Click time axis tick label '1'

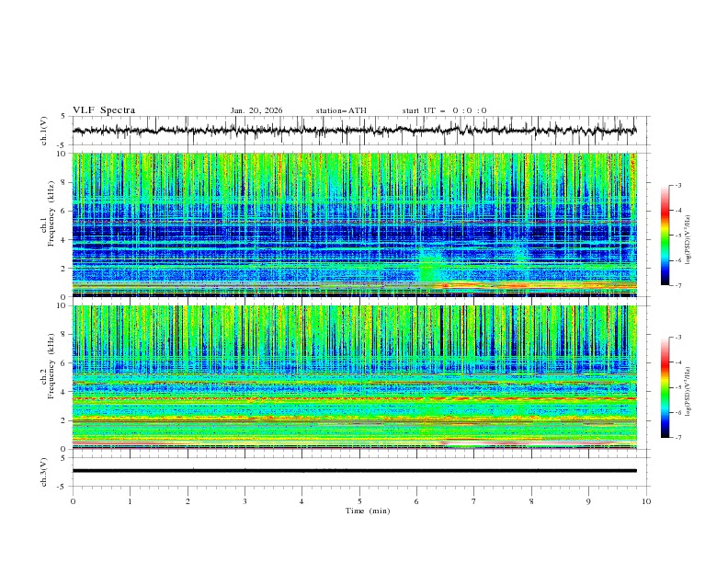tap(130, 501)
